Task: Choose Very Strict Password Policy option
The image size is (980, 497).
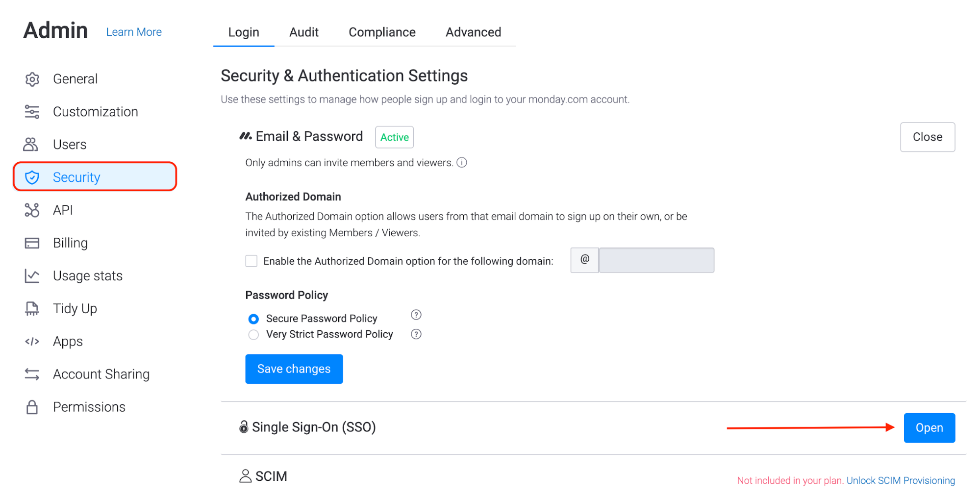Action: coord(253,335)
